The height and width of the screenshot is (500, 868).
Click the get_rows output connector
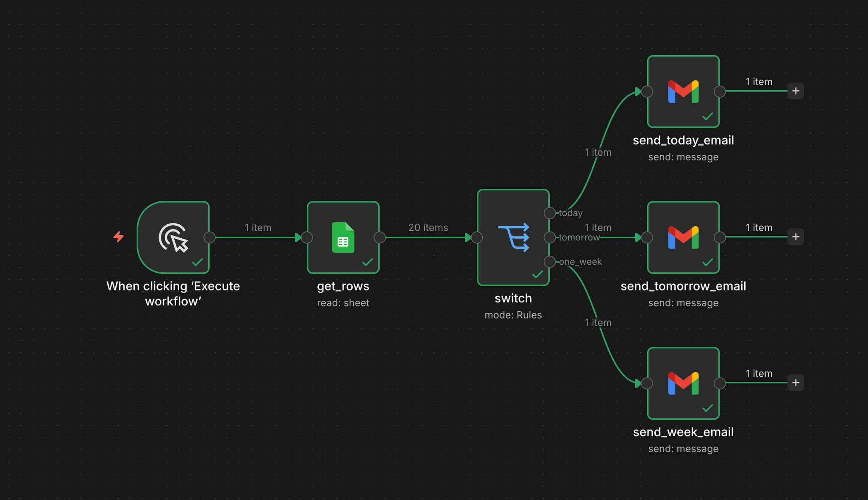pyautogui.click(x=380, y=237)
